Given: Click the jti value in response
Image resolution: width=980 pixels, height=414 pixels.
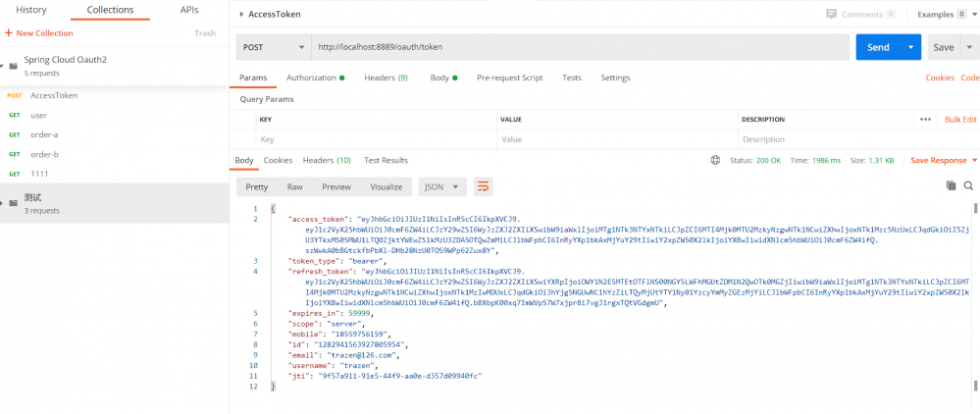Looking at the screenshot, I should pyautogui.click(x=400, y=377).
